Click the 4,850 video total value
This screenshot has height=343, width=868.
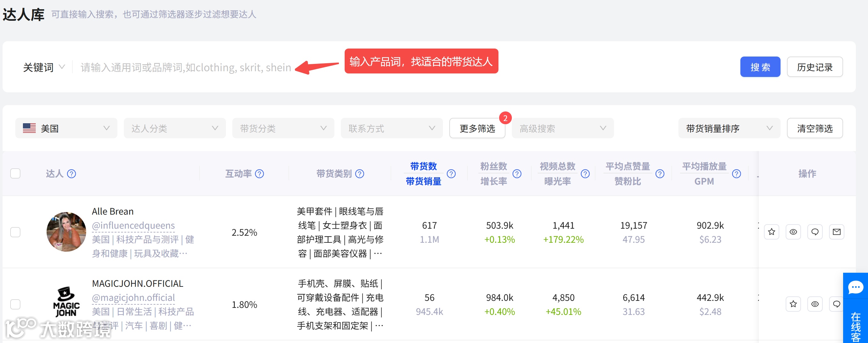(x=563, y=297)
